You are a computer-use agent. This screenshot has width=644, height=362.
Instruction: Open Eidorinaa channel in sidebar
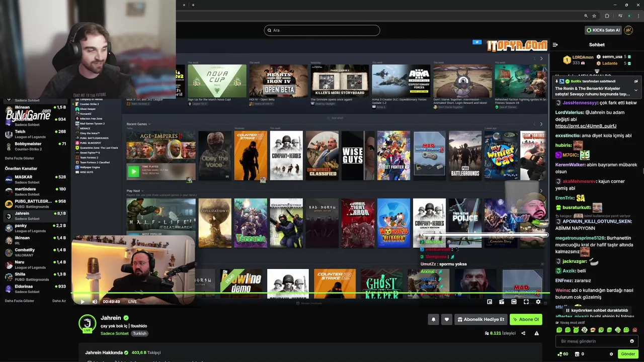(35, 289)
